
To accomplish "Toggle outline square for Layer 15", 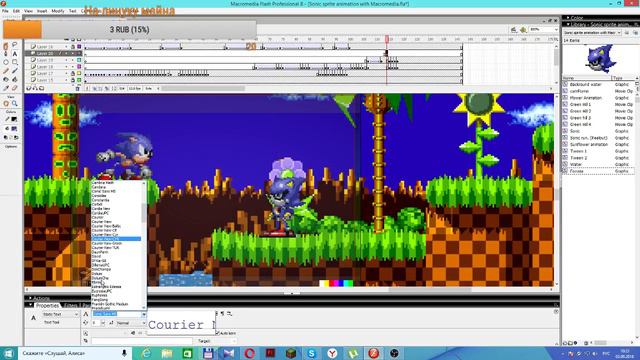I will 79,80.
